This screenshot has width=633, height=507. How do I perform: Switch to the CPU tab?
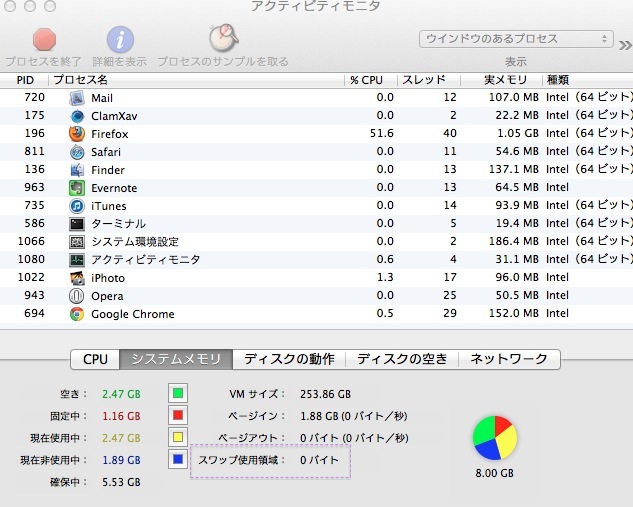point(95,359)
